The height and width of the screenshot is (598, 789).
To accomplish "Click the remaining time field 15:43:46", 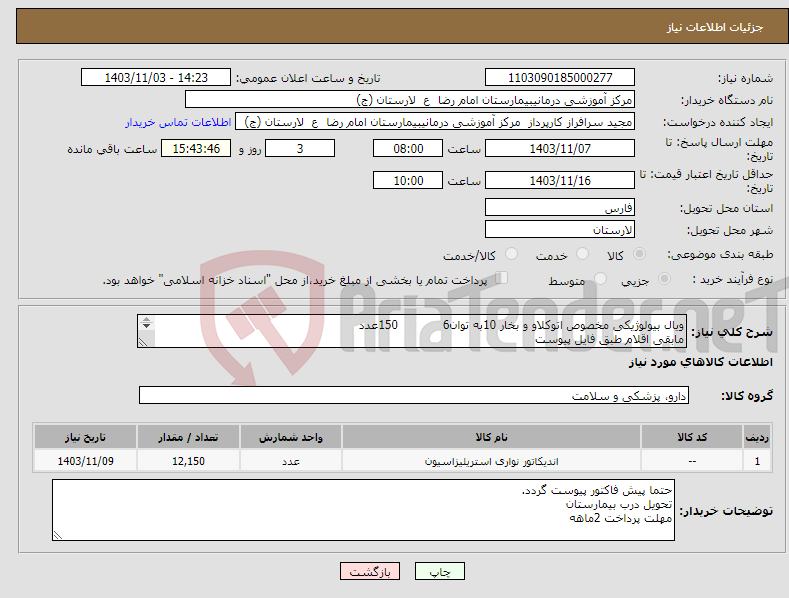I will click(196, 148).
